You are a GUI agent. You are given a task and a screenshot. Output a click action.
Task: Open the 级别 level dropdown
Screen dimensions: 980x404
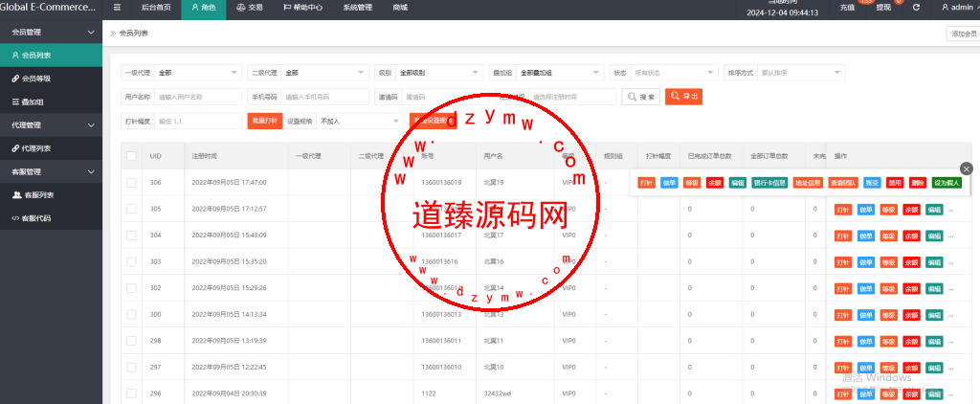[439, 73]
